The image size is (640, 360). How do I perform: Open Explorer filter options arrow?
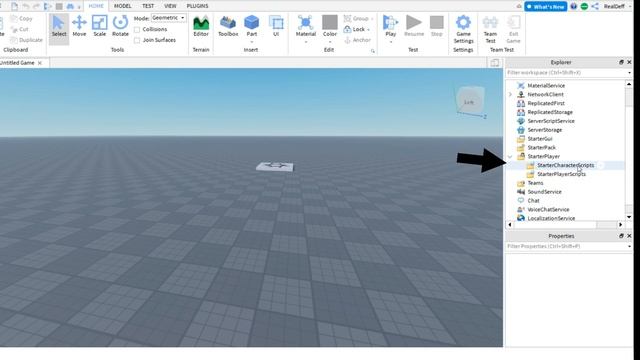pyautogui.click(x=629, y=73)
